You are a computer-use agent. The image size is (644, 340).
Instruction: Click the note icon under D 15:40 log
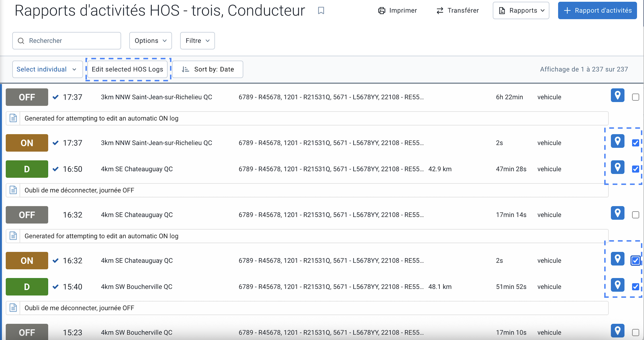coord(13,308)
